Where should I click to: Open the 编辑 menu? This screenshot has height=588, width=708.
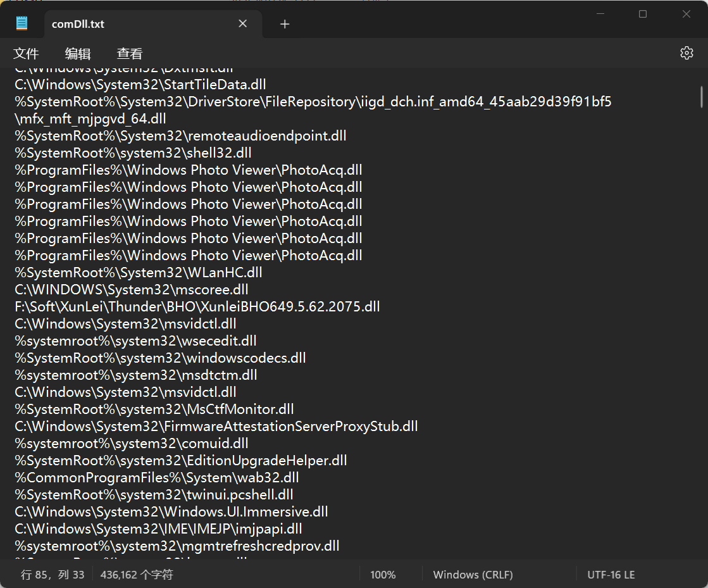[78, 54]
